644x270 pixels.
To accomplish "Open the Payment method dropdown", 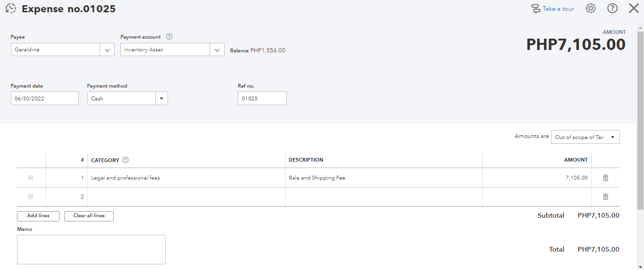I will pyautogui.click(x=161, y=98).
